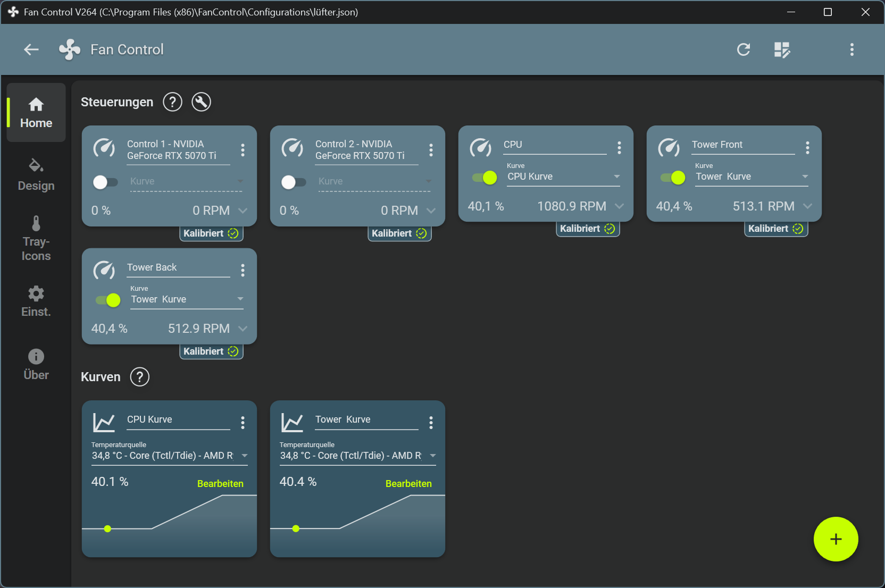Viewport: 885px width, 588px height.
Task: Open Tower Front's Kurve dropdown
Action: (752, 174)
